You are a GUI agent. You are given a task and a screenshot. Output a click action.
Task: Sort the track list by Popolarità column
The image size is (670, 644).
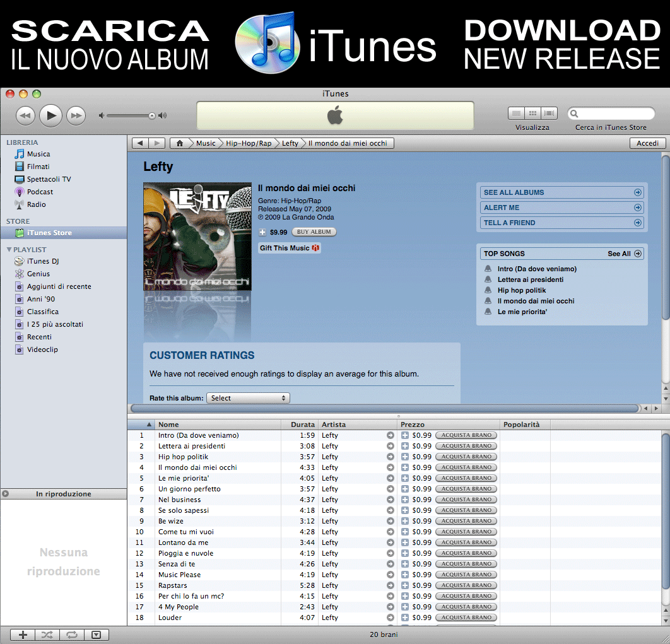pos(525,424)
